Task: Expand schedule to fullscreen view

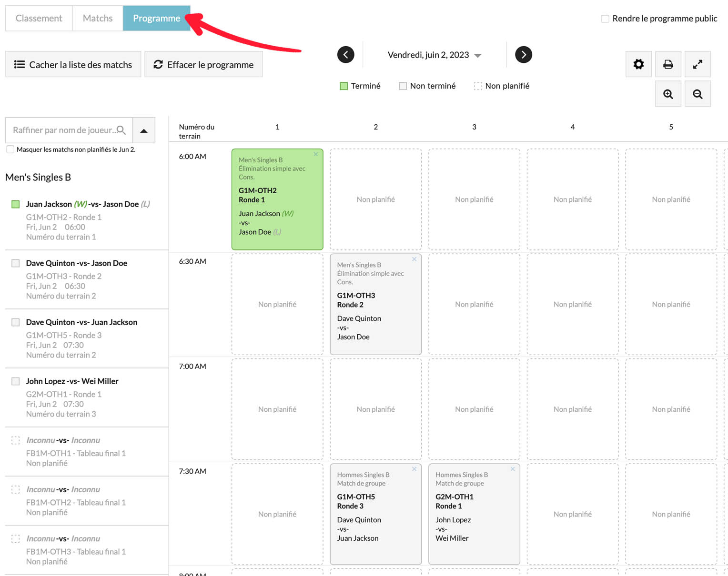Action: pos(698,64)
